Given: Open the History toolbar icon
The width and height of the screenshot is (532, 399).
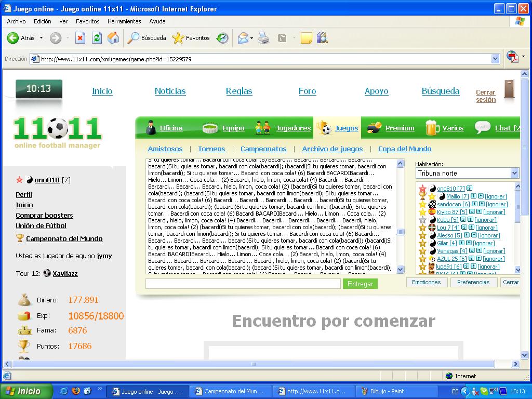Looking at the screenshot, I should [222, 38].
